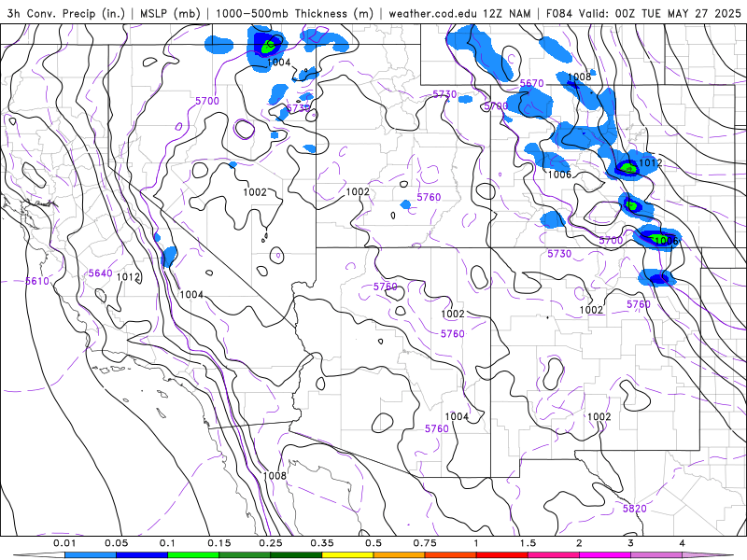
Task: Click the '0.01' legend value
Action: click(64, 543)
